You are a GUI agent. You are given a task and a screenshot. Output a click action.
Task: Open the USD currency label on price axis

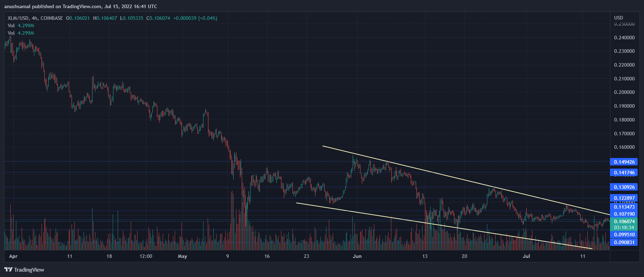(x=618, y=18)
